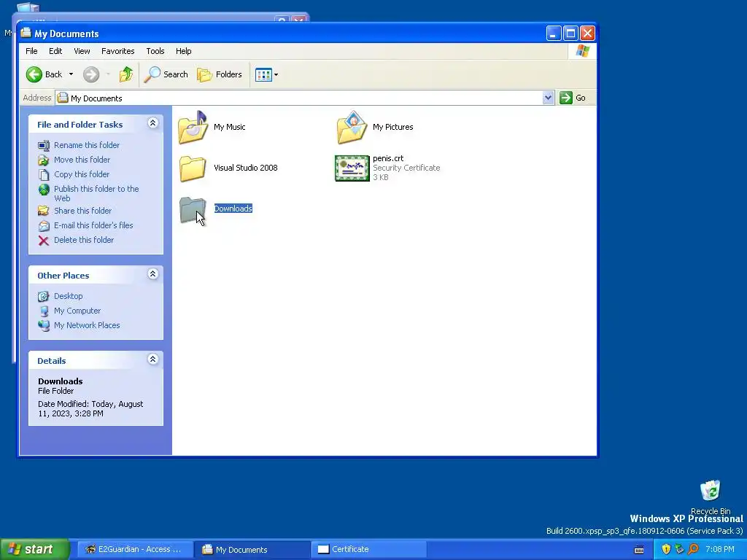Click Delete this folder link
Viewport: 747px width, 560px height.
pos(84,240)
